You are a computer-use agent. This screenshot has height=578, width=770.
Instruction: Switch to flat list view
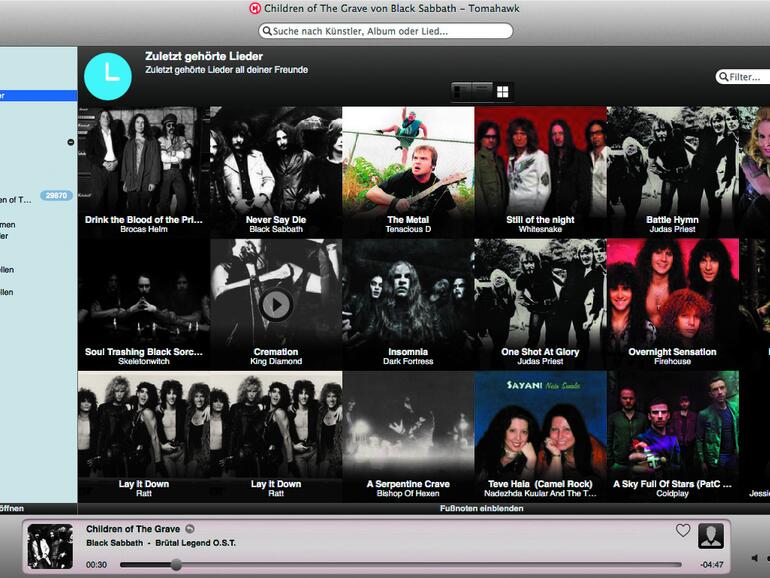click(x=482, y=91)
